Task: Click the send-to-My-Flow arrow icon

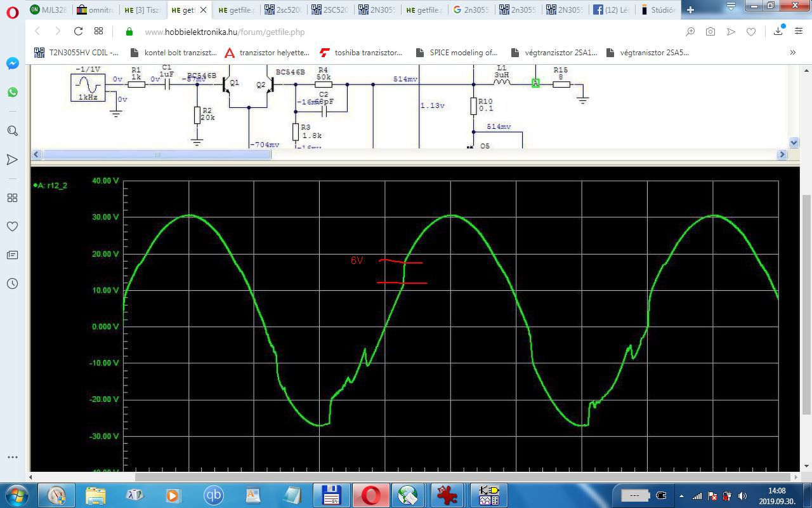Action: (x=731, y=32)
